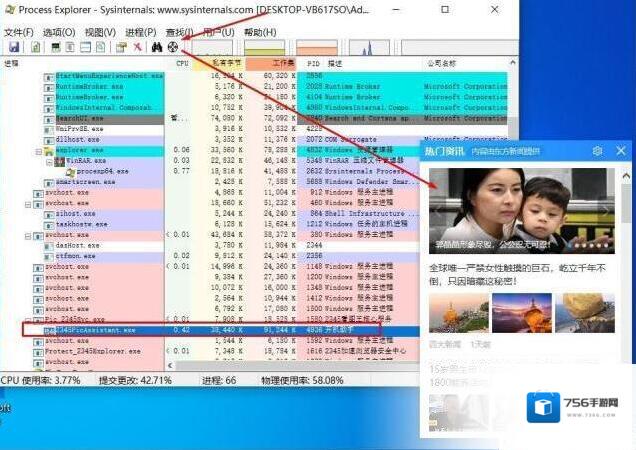Click the large mother and child news image
Image resolution: width=636 pixels, height=450 pixels.
pyautogui.click(x=520, y=210)
